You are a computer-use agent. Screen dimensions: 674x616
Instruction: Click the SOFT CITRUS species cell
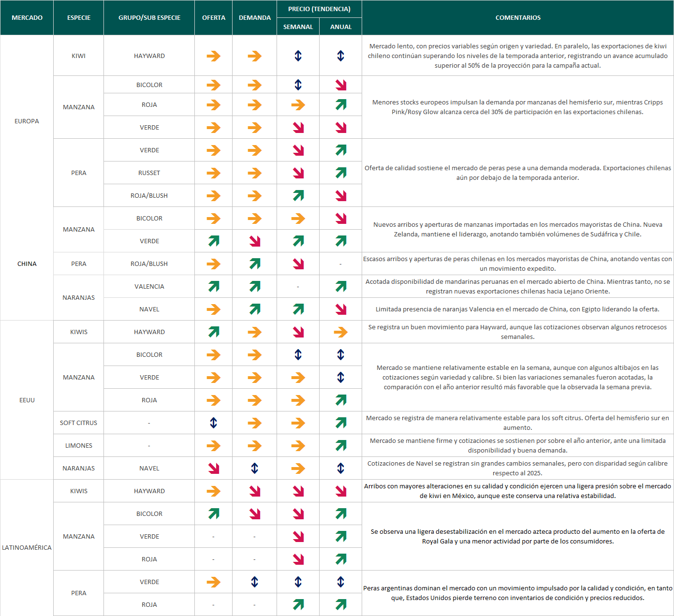[x=79, y=423]
